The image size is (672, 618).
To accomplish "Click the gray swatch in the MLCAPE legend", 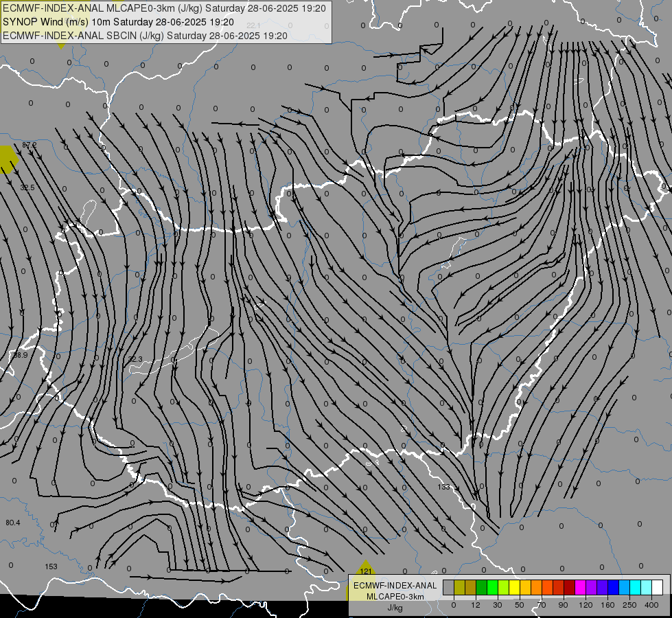I will click(449, 587).
